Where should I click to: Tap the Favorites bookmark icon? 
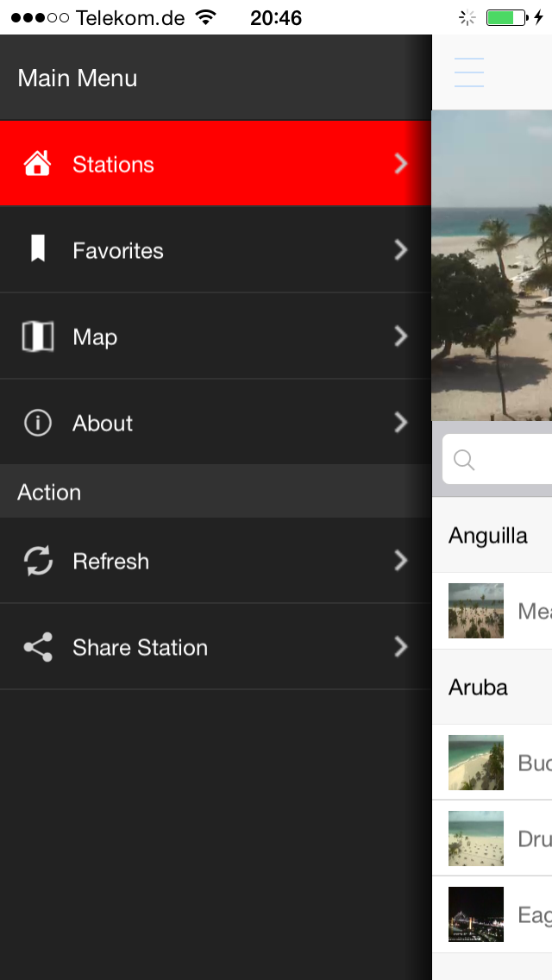(x=37, y=250)
